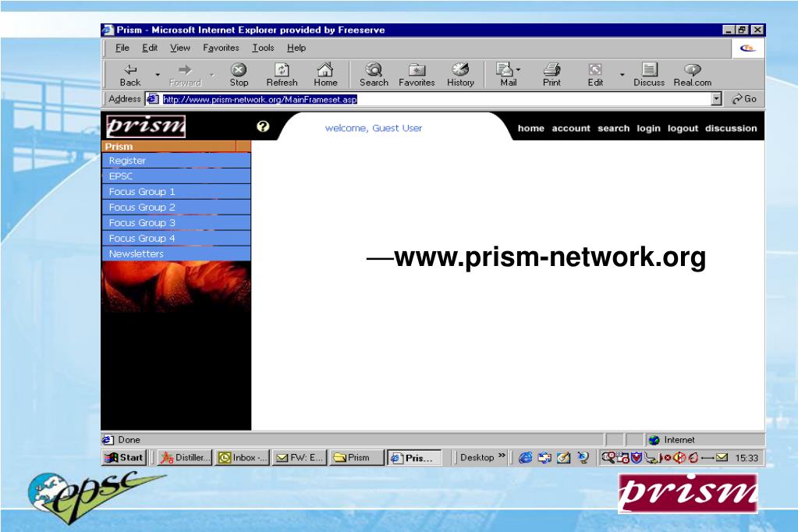Open Focus Group 1 sidebar item
Screen dimensions: 798x532
click(176, 192)
